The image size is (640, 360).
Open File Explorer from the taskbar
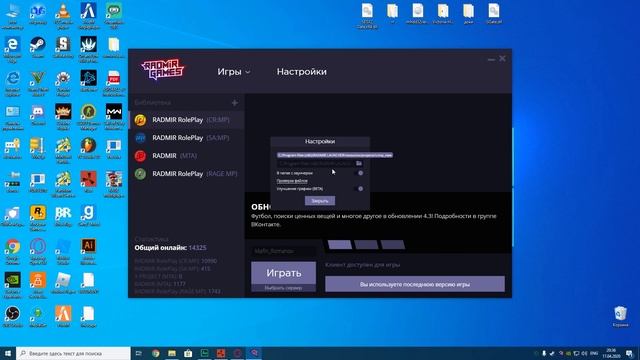(172, 353)
